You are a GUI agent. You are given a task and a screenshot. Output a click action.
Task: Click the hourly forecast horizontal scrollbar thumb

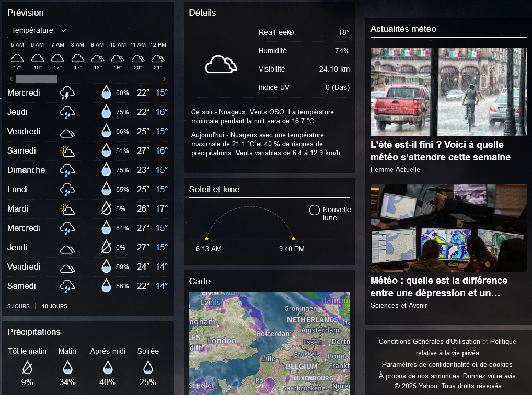tap(36, 79)
